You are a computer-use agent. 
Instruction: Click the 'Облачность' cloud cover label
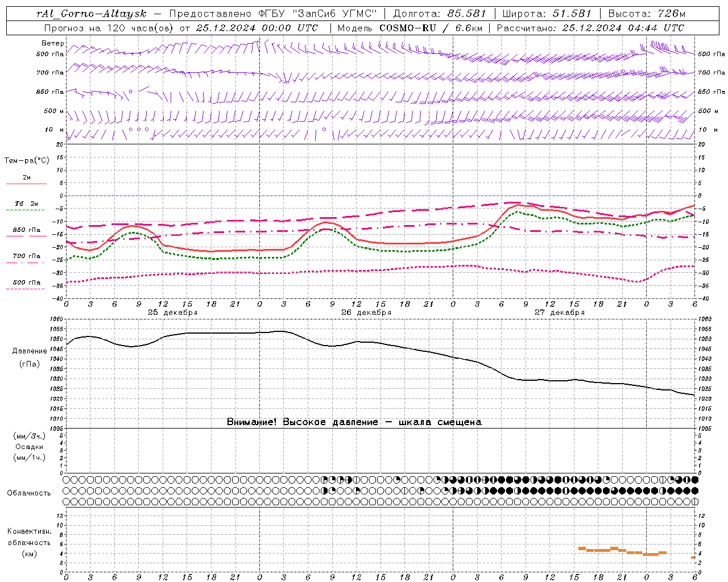coord(29,493)
